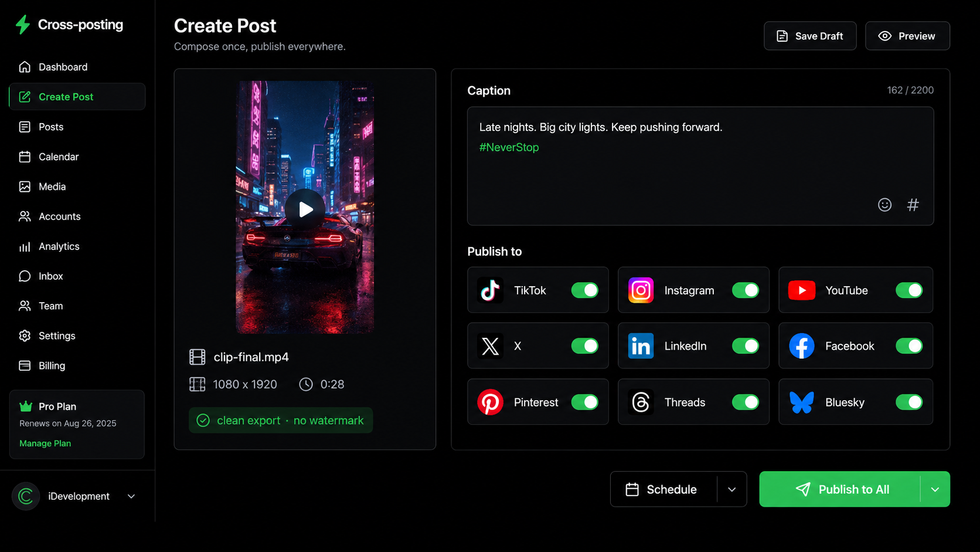Image resolution: width=980 pixels, height=552 pixels.
Task: Go to Posts in the sidebar
Action: pyautogui.click(x=77, y=127)
